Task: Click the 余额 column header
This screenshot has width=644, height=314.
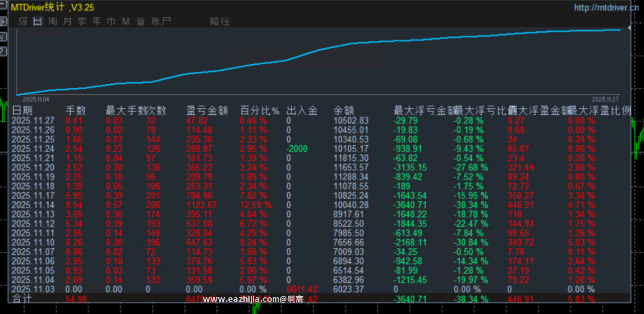Action: tap(344, 111)
